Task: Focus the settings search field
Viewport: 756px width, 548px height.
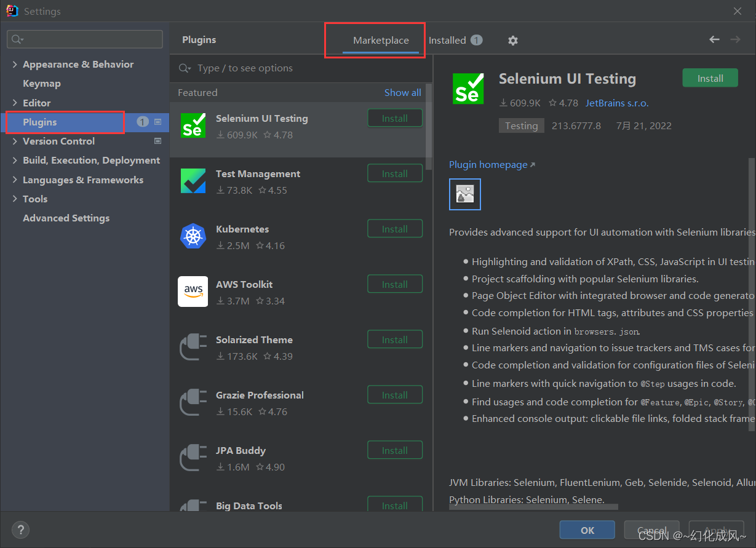Action: [85, 39]
